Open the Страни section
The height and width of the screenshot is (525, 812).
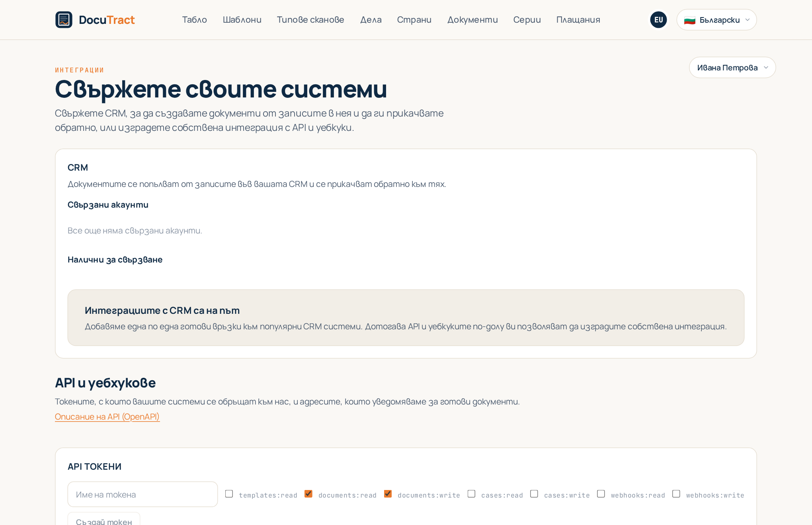(x=414, y=19)
